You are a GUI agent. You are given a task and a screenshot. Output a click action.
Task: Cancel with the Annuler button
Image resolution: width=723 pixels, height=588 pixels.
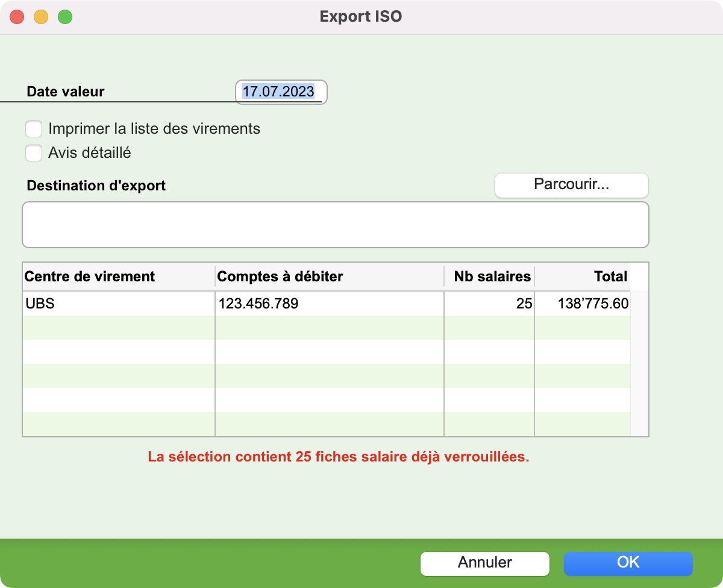click(x=484, y=563)
